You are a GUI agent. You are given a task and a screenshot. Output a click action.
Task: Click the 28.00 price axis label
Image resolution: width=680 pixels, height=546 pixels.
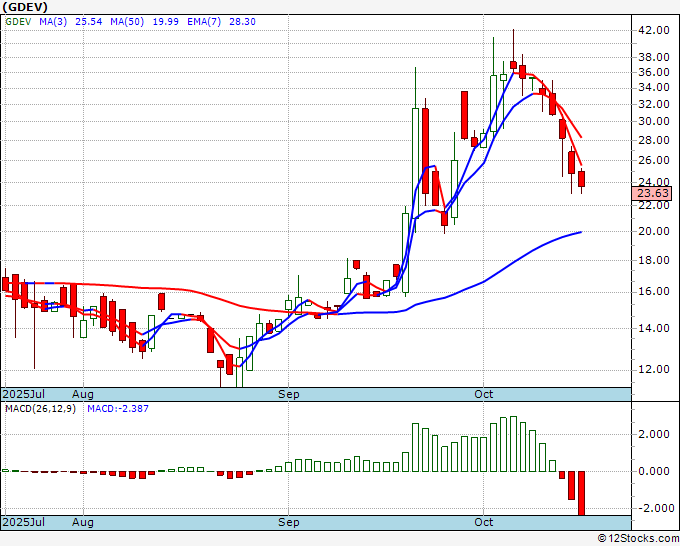(653, 140)
